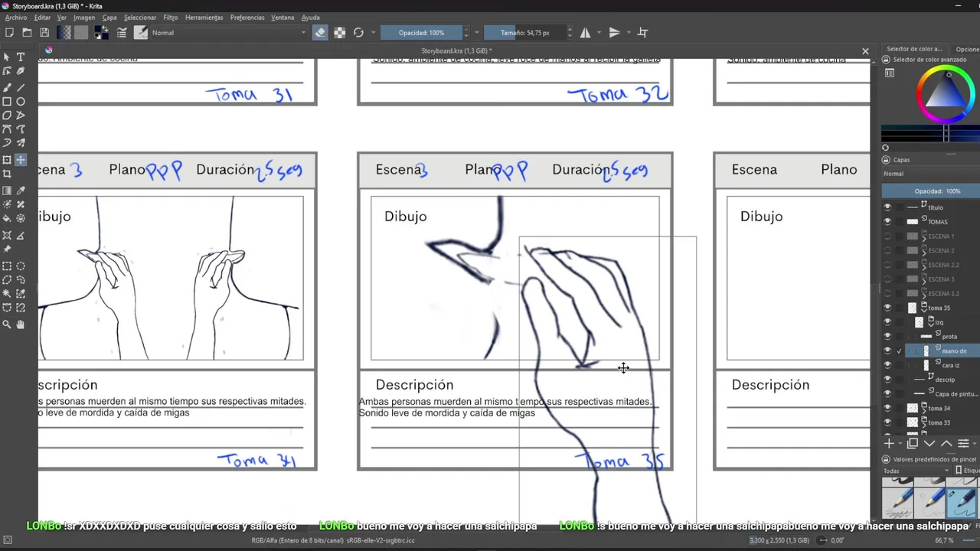Hide the titulo layer

click(x=887, y=207)
